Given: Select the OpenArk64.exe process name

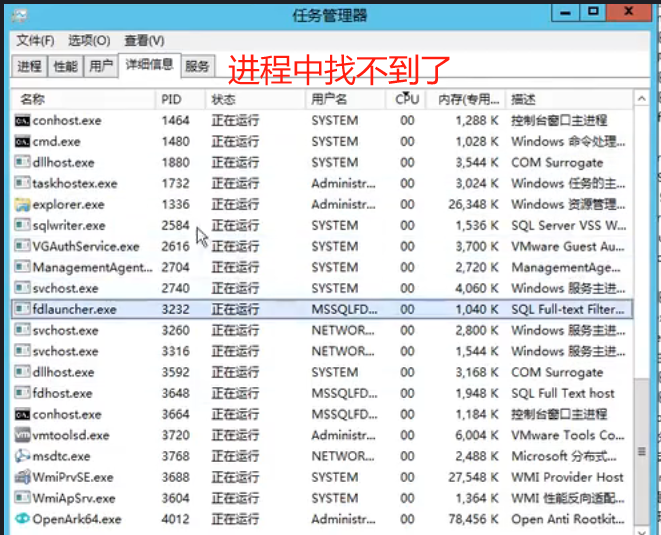Looking at the screenshot, I should 77,519.
